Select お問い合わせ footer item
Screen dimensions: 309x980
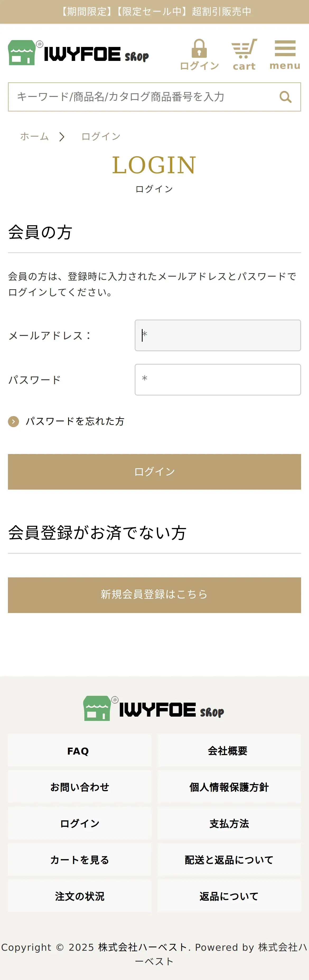coord(79,787)
